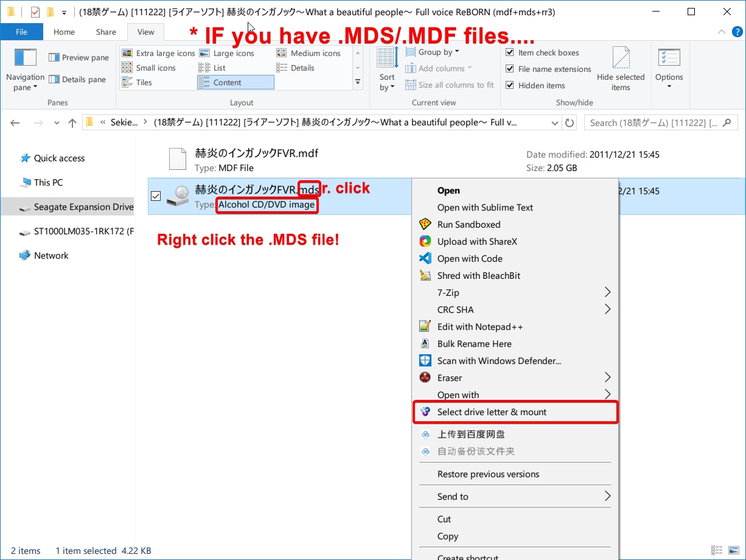746x560 pixels.
Task: Disable the Hidden items checkbox
Action: click(x=510, y=86)
